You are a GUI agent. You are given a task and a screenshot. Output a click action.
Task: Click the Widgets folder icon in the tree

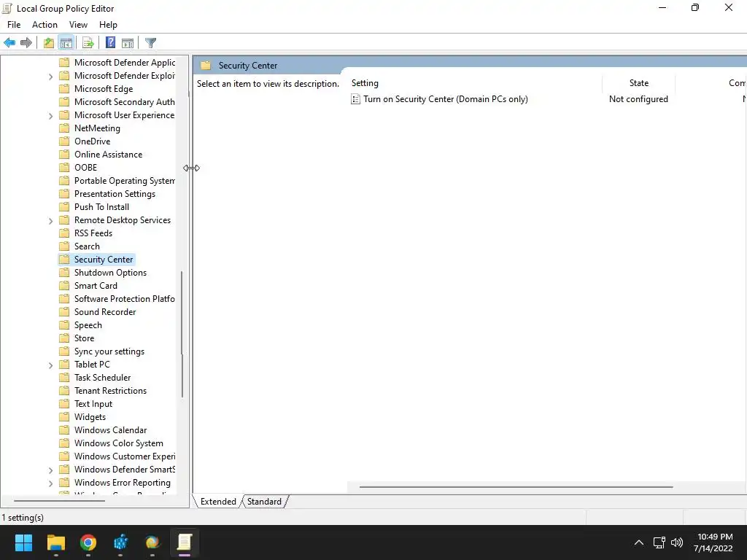click(64, 417)
